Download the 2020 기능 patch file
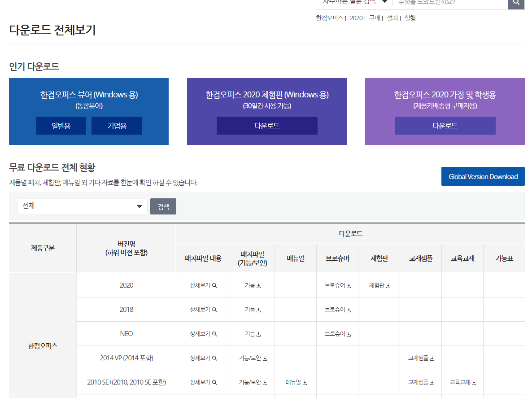 pos(253,285)
